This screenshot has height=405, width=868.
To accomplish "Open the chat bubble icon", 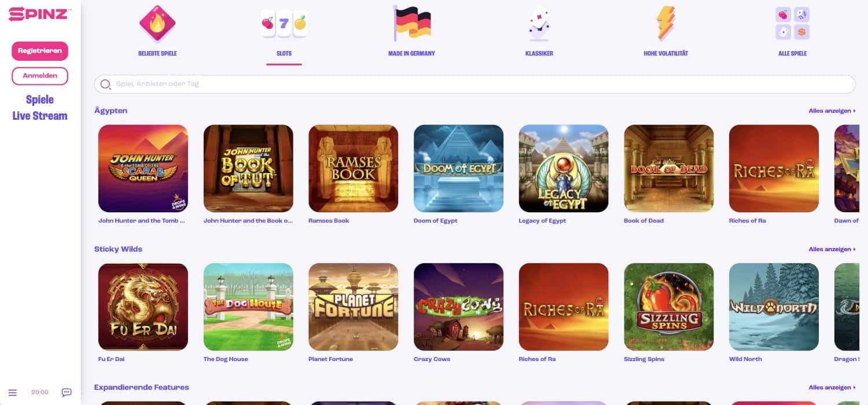I will (67, 392).
